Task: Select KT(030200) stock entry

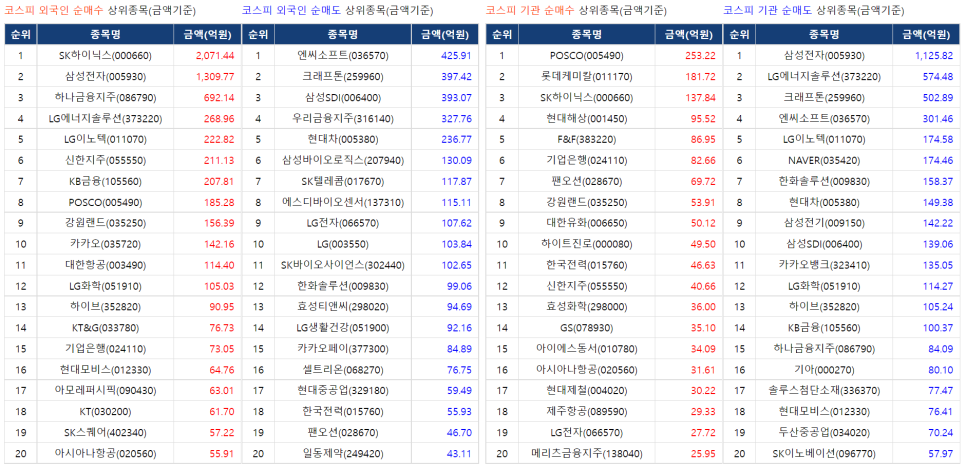Action: 105,412
